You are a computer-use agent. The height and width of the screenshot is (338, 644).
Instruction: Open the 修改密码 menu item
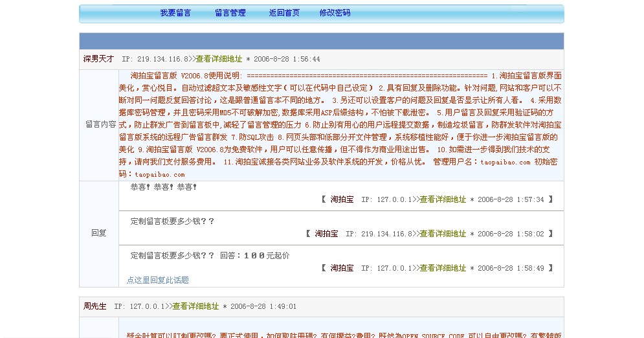click(x=335, y=13)
